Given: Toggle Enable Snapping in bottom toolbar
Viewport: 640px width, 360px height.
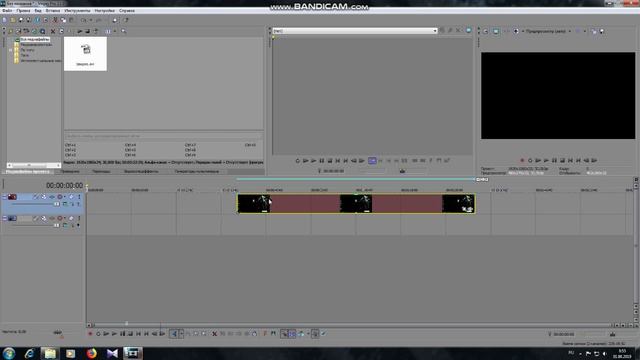Looking at the screenshot, I should coord(284,334).
